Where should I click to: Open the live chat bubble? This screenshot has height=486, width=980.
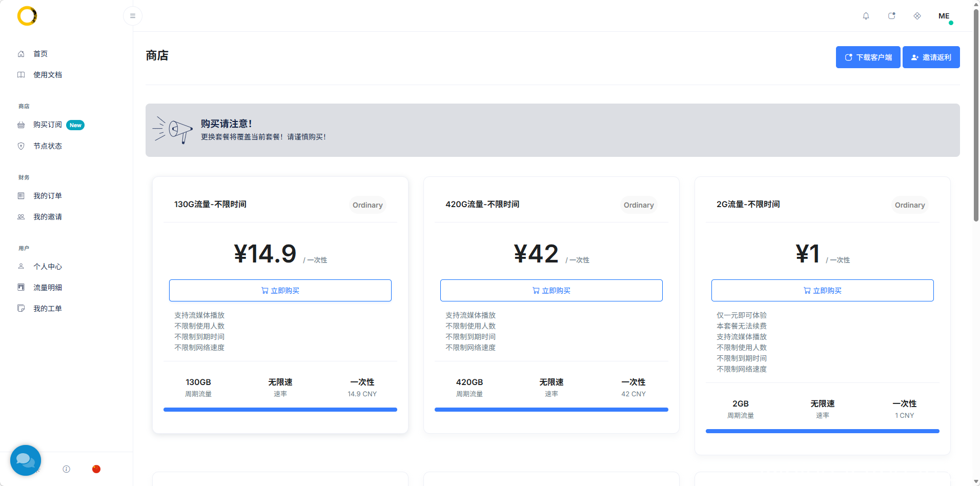click(x=26, y=460)
